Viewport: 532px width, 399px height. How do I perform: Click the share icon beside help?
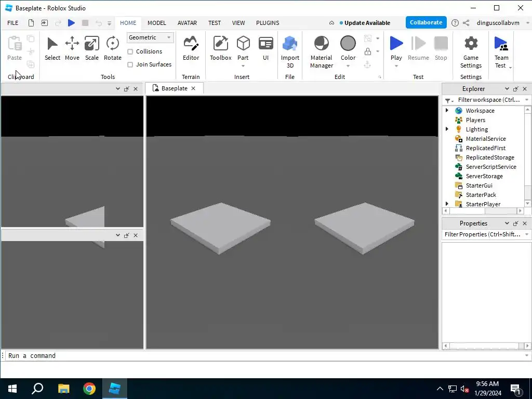click(466, 23)
